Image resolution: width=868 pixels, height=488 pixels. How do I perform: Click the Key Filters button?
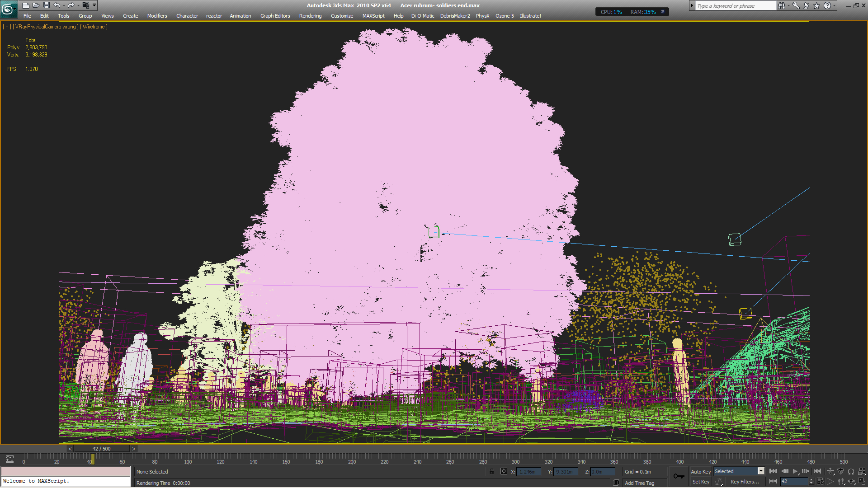point(745,482)
